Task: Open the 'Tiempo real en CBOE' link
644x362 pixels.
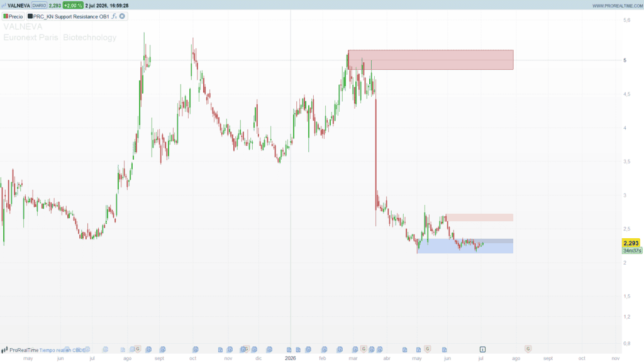Action: [62, 350]
